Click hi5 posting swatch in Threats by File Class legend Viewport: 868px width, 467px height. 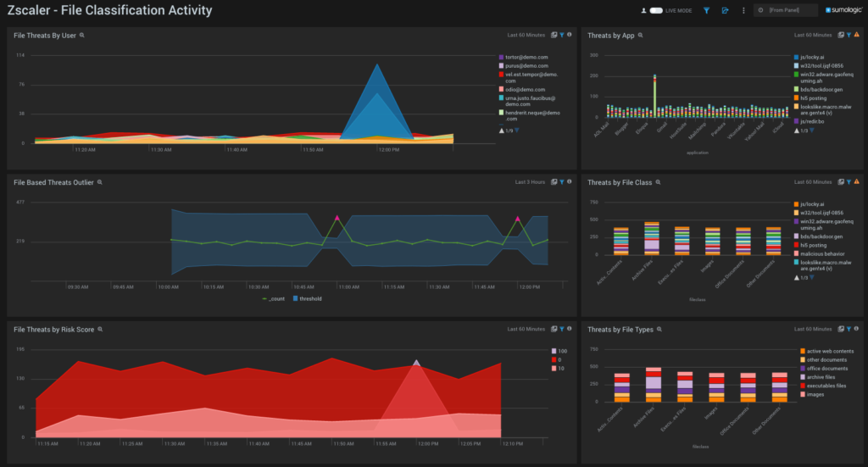coord(796,245)
